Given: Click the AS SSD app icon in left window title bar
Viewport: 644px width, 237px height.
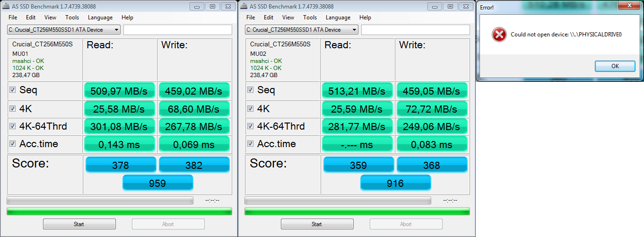Looking at the screenshot, I should tap(6, 6).
